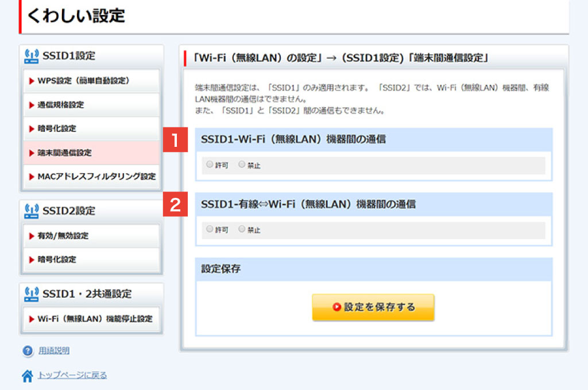Click the red arrow beside 端末間通信設定

click(x=32, y=153)
